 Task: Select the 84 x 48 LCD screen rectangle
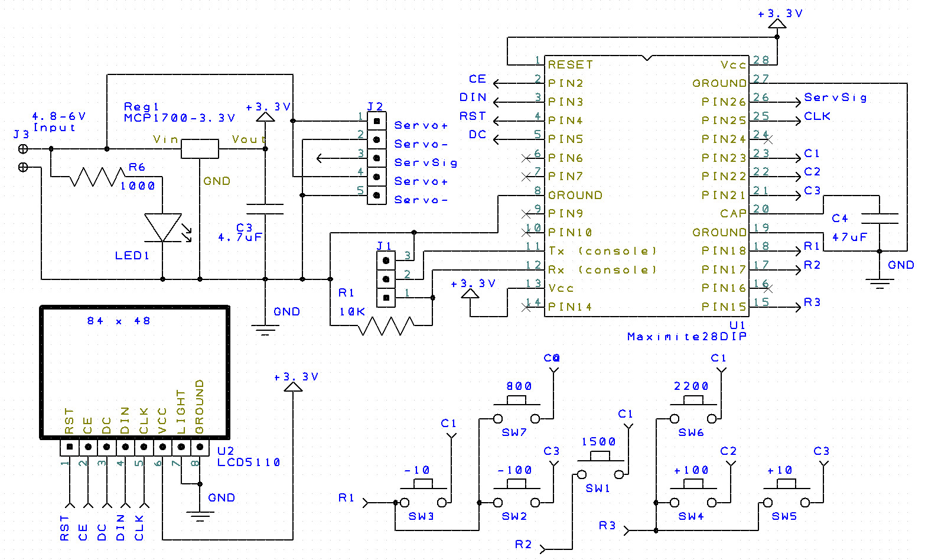135,372
